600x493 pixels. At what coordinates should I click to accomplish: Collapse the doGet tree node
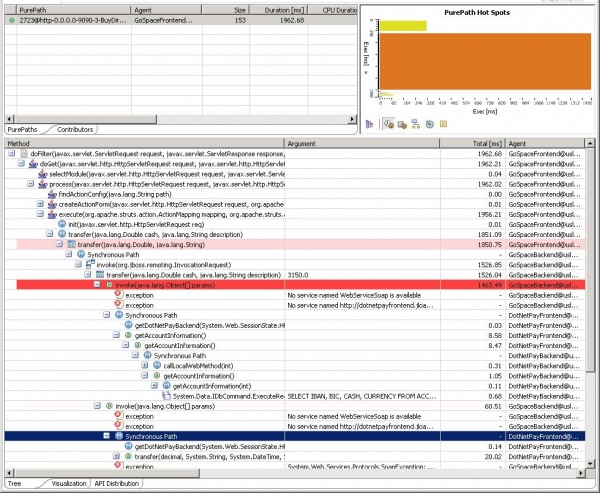[x=21, y=164]
